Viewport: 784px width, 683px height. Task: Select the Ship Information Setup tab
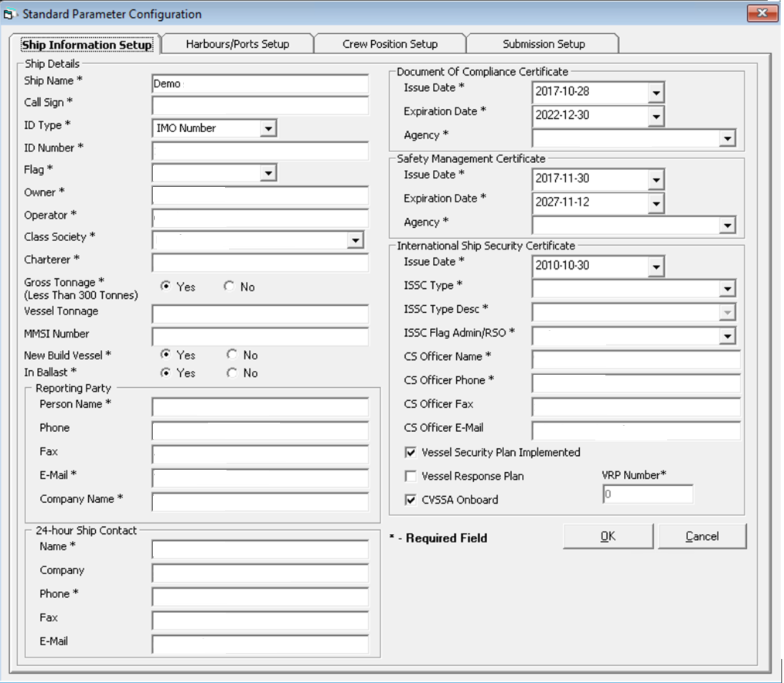pos(86,45)
